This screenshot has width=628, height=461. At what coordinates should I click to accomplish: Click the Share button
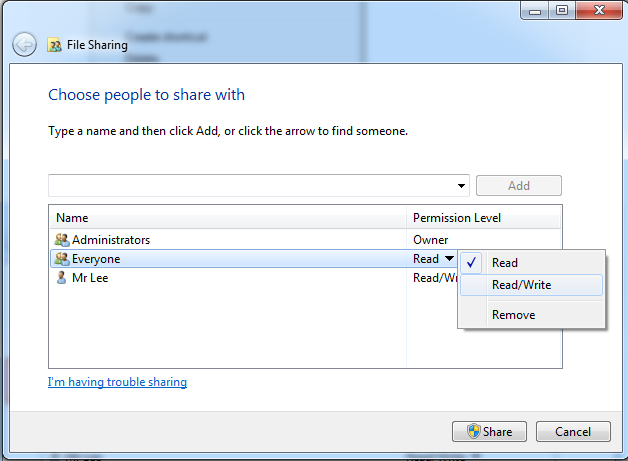click(488, 432)
